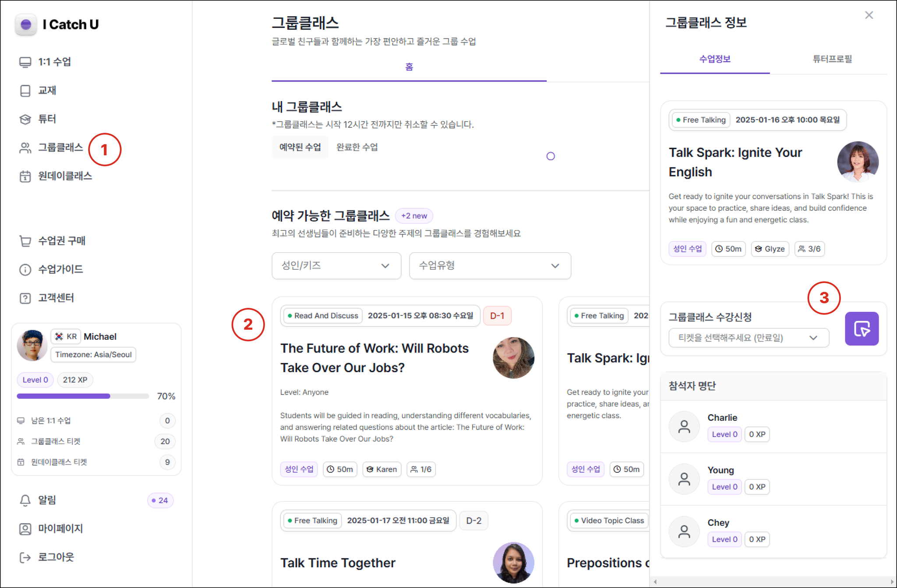Viewport: 897px width, 588px height.
Task: Switch to the 튜터프로필 tab
Action: [x=832, y=59]
